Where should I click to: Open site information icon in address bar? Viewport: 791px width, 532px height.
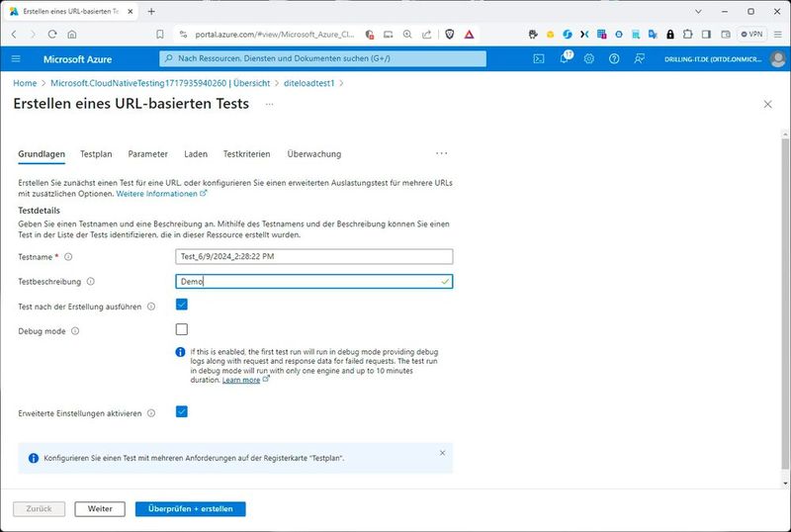coord(183,35)
